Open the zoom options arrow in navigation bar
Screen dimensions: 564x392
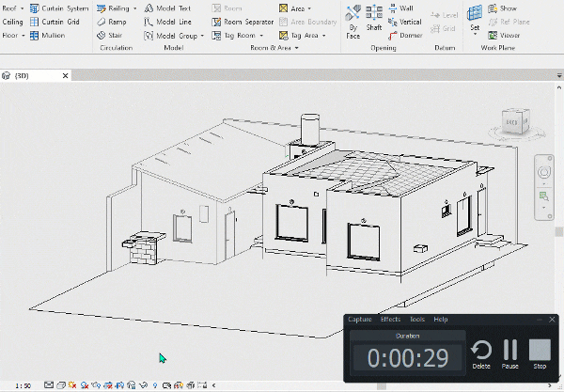coord(544,208)
